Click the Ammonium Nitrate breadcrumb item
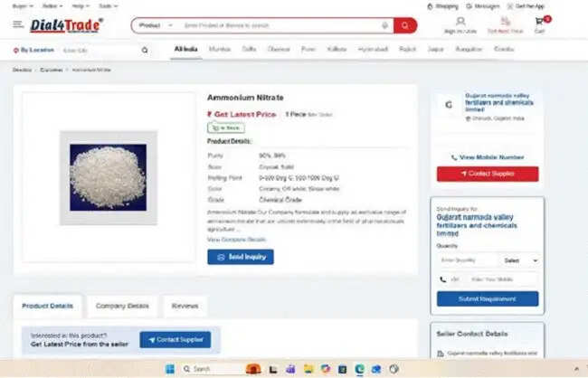Image resolution: width=588 pixels, height=378 pixels. coord(91,70)
